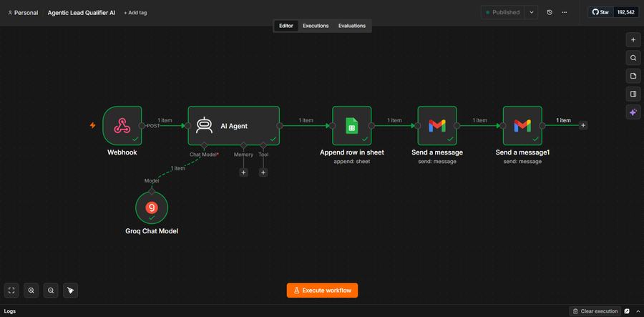Add a Memory sub-node with plus

tap(243, 172)
